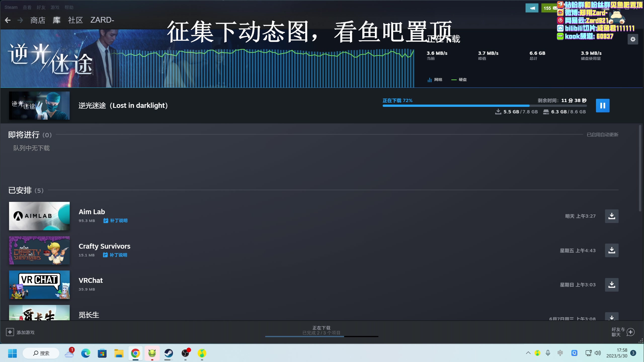Screen dimensions: 644x362
Task: Open friends and chat plus icon
Action: click(630, 332)
